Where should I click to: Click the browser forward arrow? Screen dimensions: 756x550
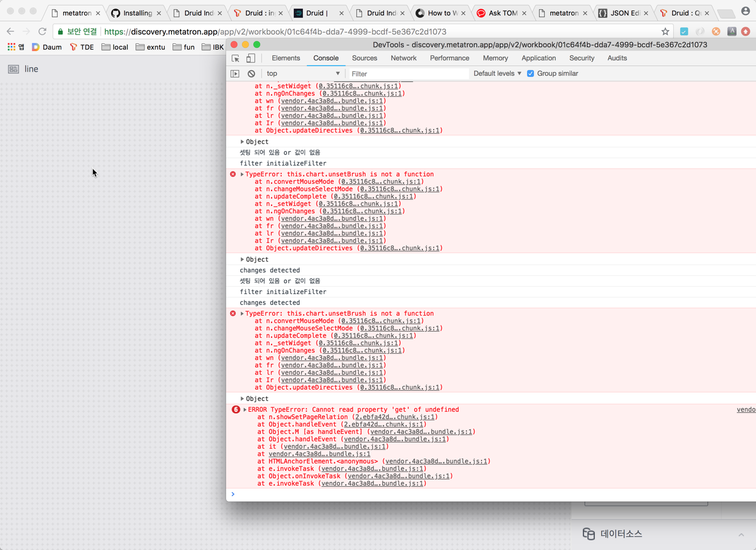tap(26, 31)
